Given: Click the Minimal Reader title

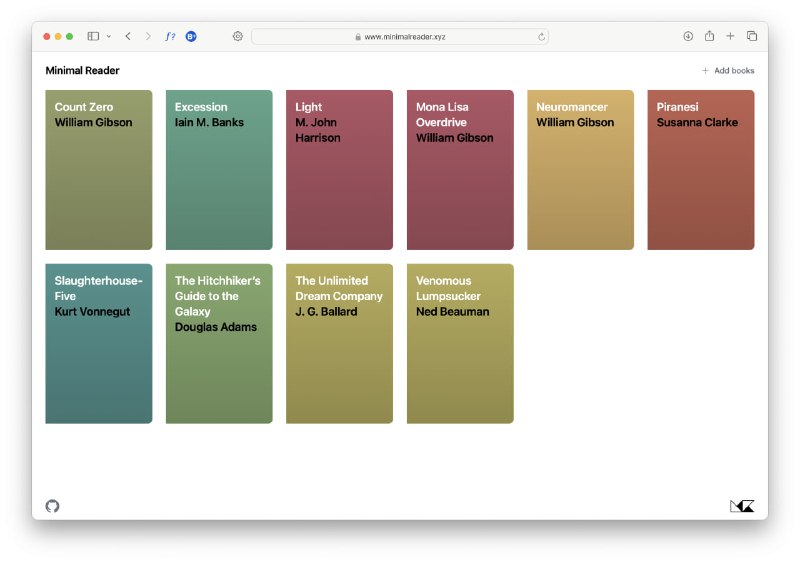Looking at the screenshot, I should (x=82, y=71).
